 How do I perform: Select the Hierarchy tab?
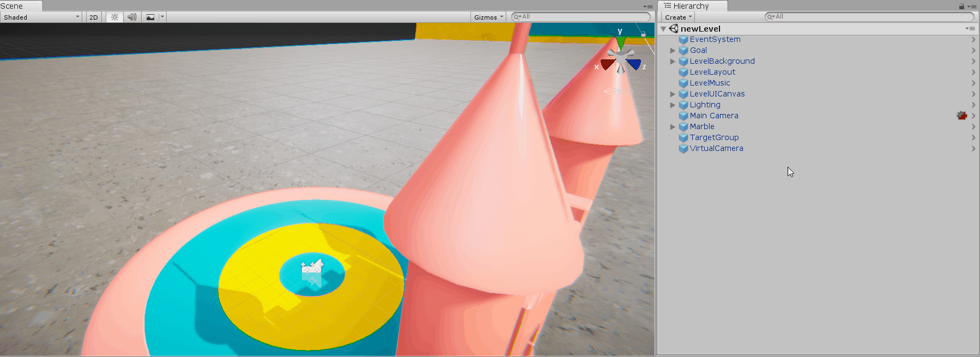[690, 6]
